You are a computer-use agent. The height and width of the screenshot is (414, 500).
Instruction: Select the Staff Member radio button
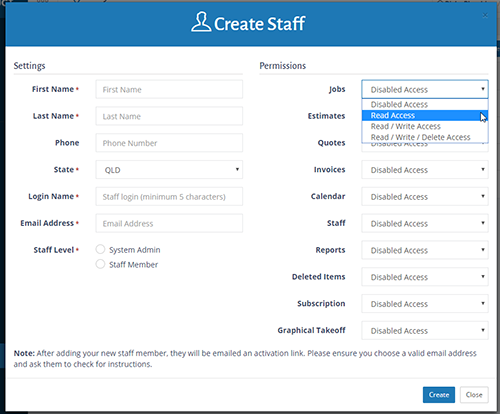click(x=100, y=264)
